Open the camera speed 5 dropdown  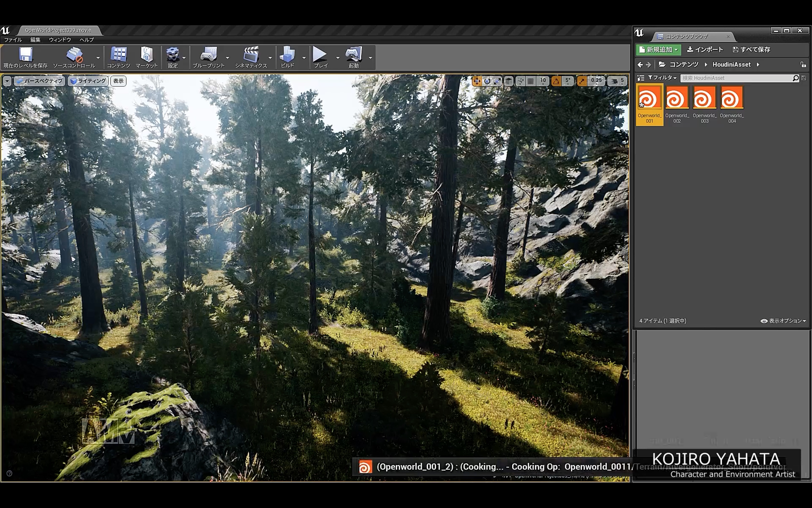coord(617,81)
